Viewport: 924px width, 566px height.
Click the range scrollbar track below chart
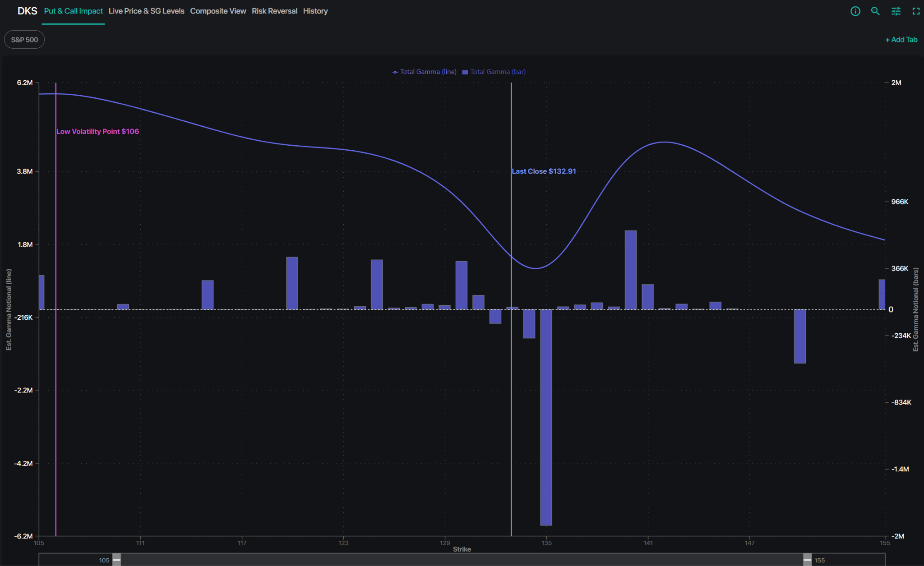(x=462, y=560)
